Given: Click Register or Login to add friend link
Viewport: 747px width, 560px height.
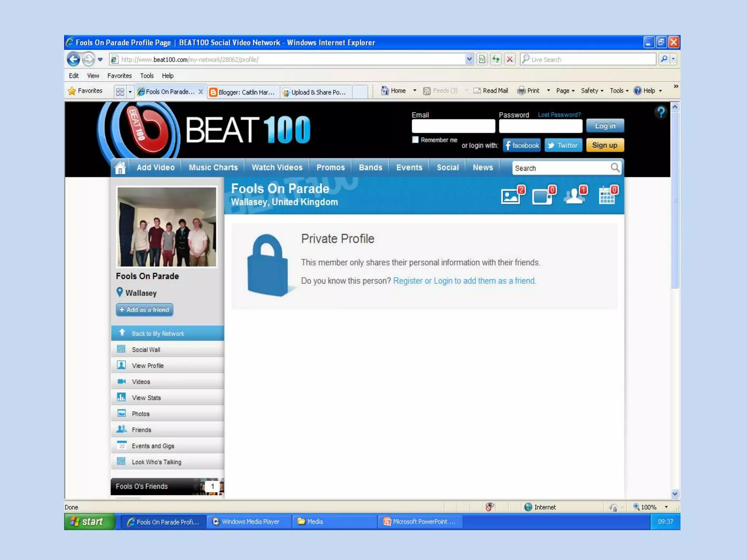Looking at the screenshot, I should click(464, 281).
